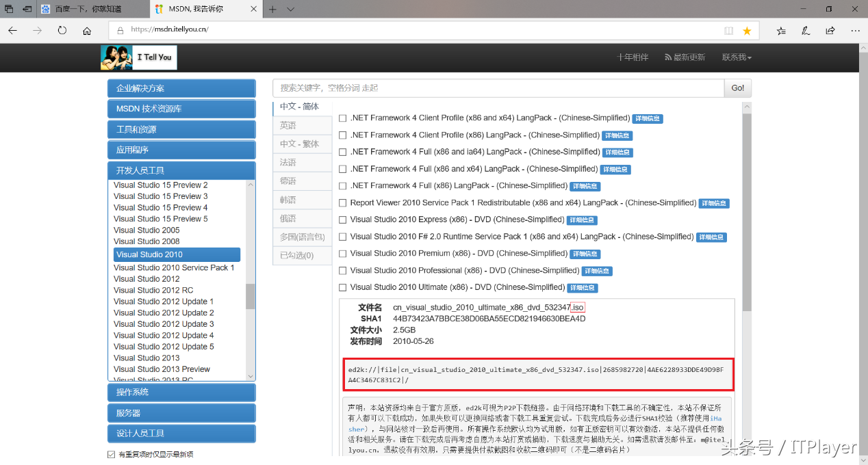Image resolution: width=868 pixels, height=465 pixels.
Task: Select Visual Studio 2013 Preview
Action: pos(162,369)
